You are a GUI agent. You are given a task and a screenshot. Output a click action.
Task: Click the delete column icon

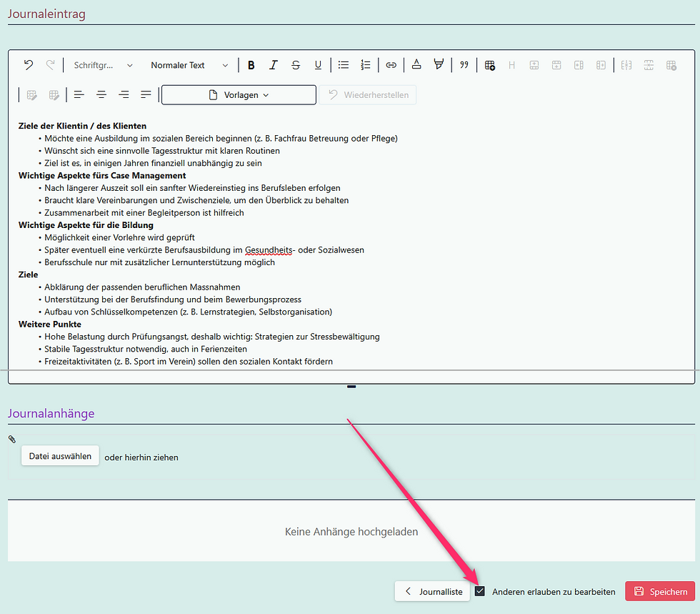(x=626, y=65)
